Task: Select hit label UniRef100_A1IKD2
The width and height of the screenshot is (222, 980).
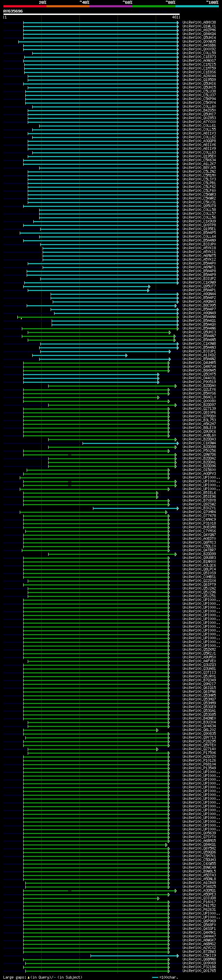Action: 199,355
